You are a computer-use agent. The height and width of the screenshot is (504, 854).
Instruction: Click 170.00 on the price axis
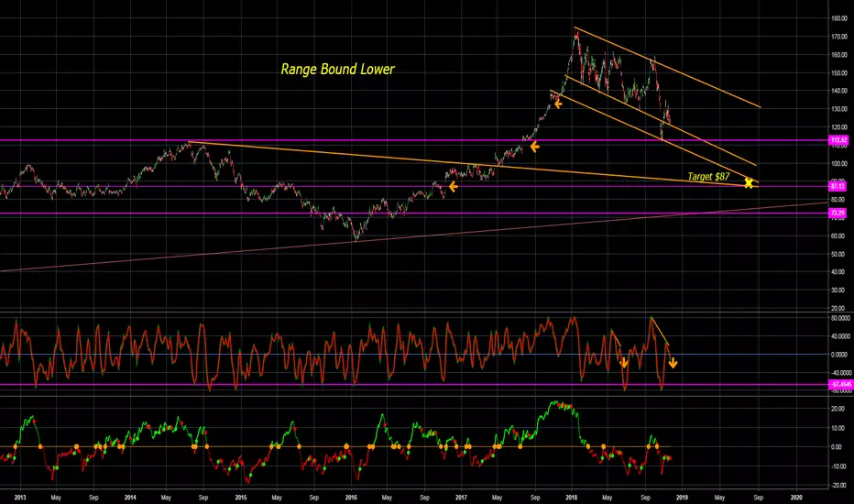(838, 37)
